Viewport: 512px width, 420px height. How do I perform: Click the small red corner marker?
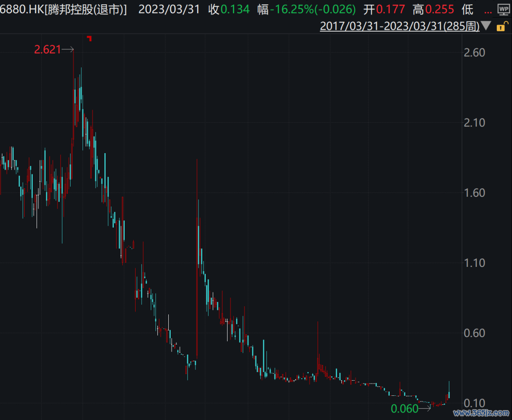(x=89, y=38)
